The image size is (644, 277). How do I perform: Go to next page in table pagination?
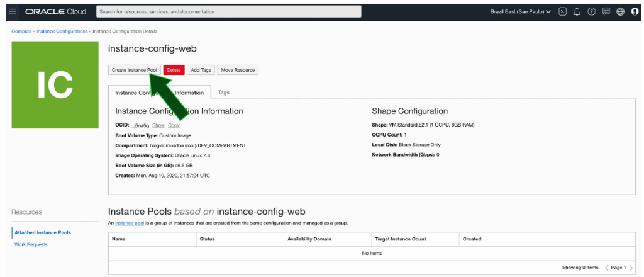[x=631, y=268]
